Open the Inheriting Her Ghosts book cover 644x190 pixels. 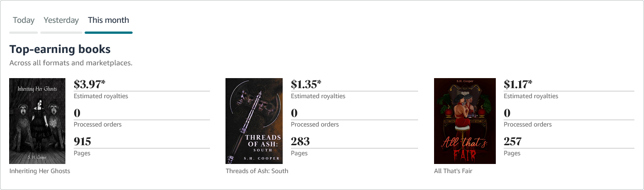(x=38, y=121)
